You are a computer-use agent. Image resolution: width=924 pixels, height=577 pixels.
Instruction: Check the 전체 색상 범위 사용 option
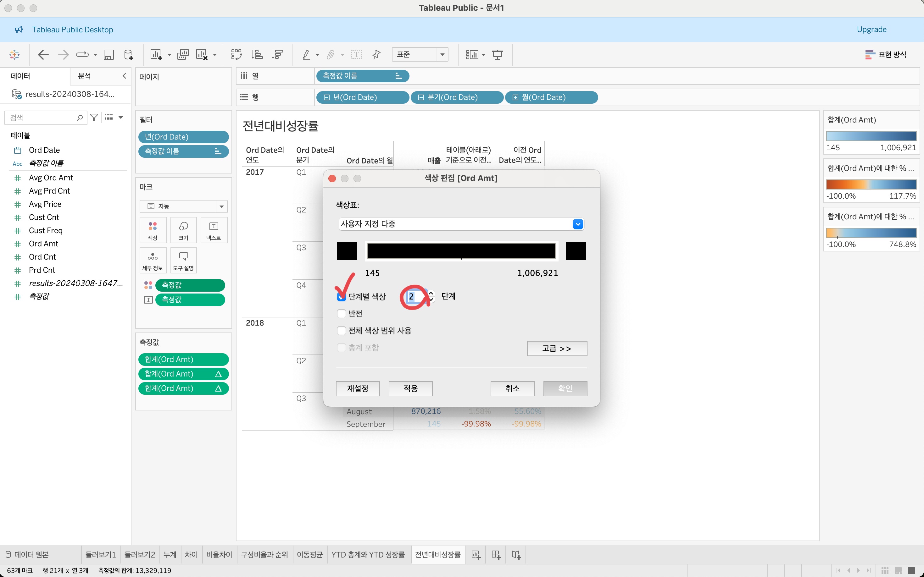341,331
